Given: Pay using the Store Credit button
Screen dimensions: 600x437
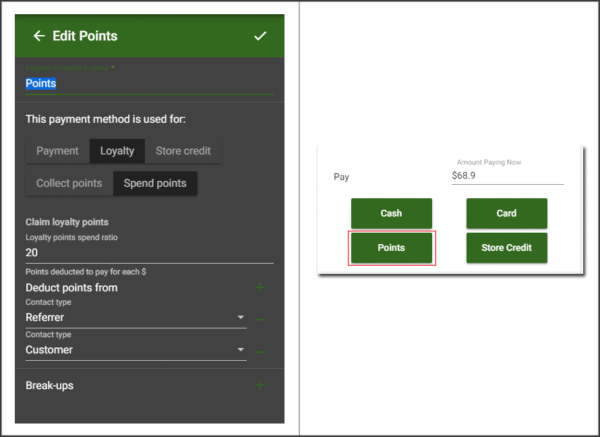Looking at the screenshot, I should tap(506, 248).
